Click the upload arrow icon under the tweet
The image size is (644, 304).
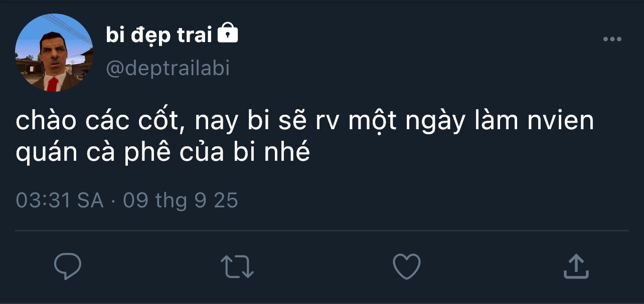575,266
